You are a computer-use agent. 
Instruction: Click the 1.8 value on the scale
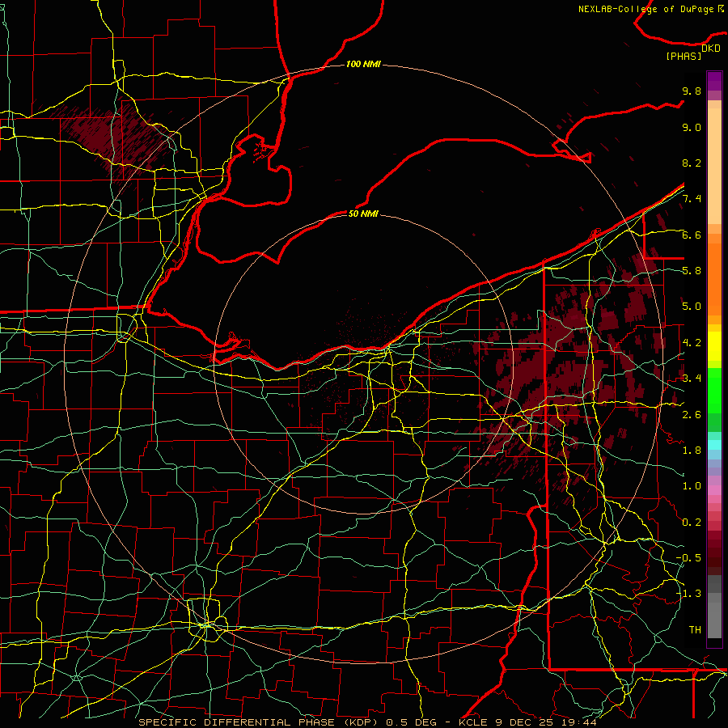(692, 451)
